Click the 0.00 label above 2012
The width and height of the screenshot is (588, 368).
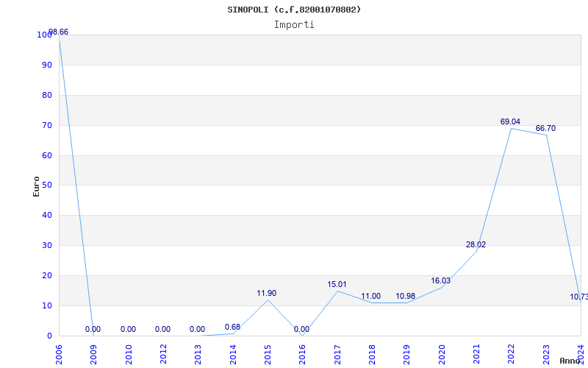click(162, 329)
